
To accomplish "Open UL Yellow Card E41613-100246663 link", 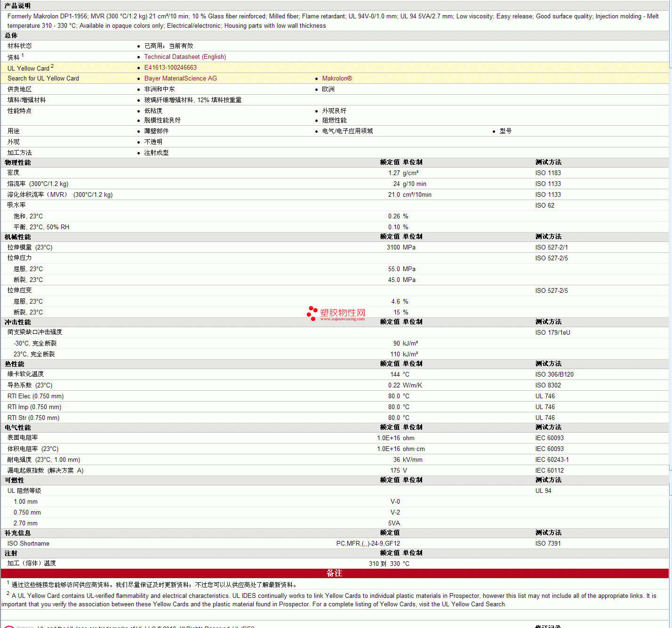I will click(170, 68).
